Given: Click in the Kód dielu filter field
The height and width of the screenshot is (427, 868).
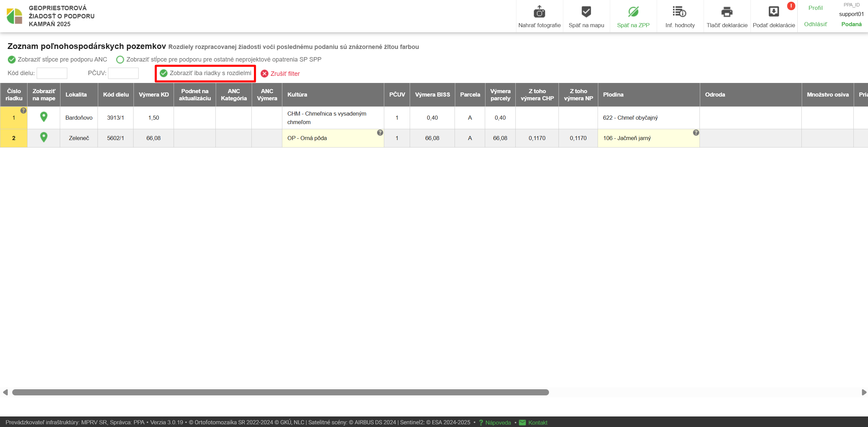Looking at the screenshot, I should [x=52, y=73].
